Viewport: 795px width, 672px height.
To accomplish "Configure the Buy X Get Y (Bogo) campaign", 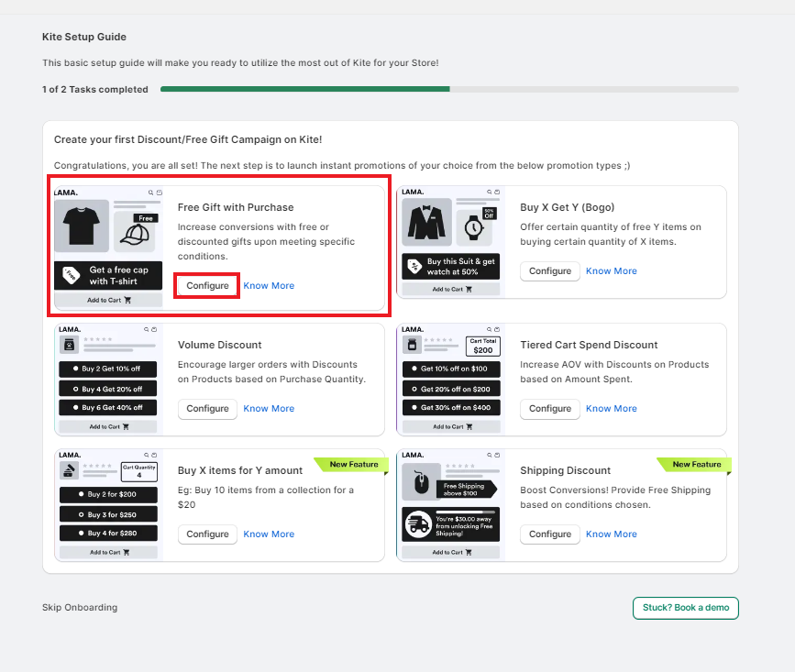I will click(550, 270).
